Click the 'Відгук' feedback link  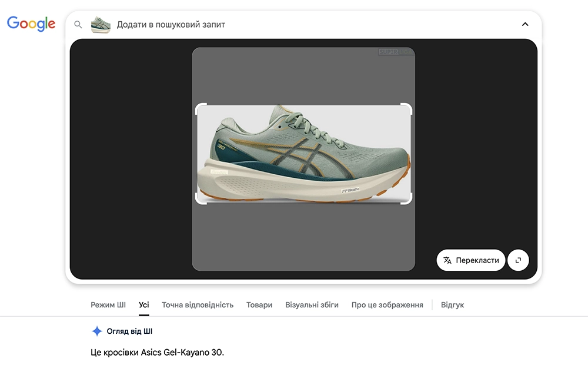[452, 305]
